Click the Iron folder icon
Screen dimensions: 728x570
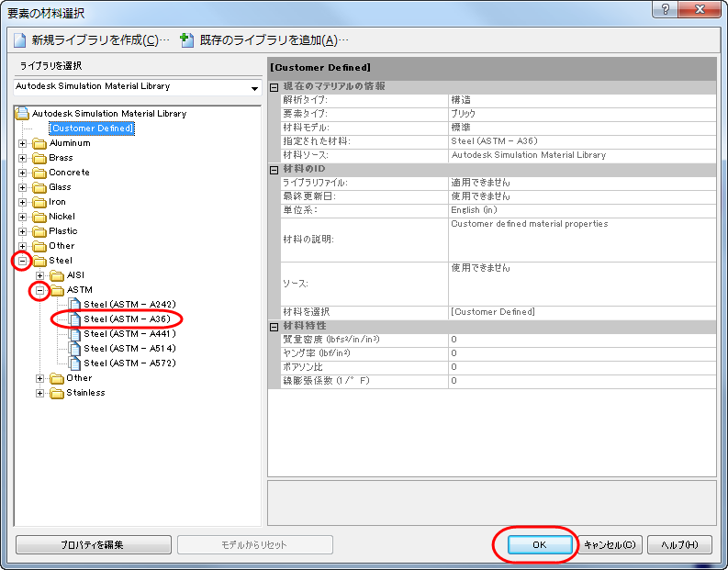[x=39, y=202]
